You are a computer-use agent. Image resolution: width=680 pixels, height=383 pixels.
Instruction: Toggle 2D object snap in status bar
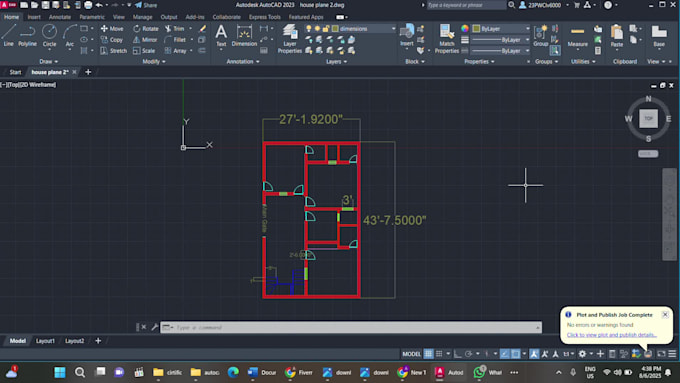pos(515,354)
